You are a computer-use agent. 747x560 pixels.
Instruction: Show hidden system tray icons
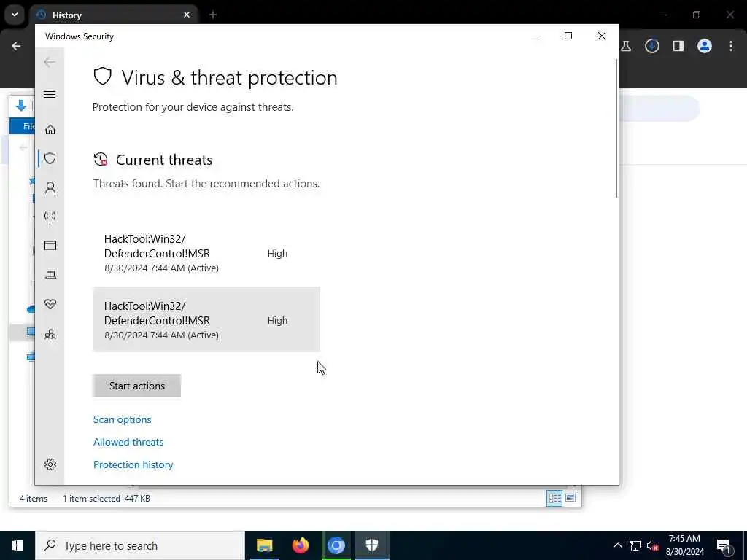(617, 545)
